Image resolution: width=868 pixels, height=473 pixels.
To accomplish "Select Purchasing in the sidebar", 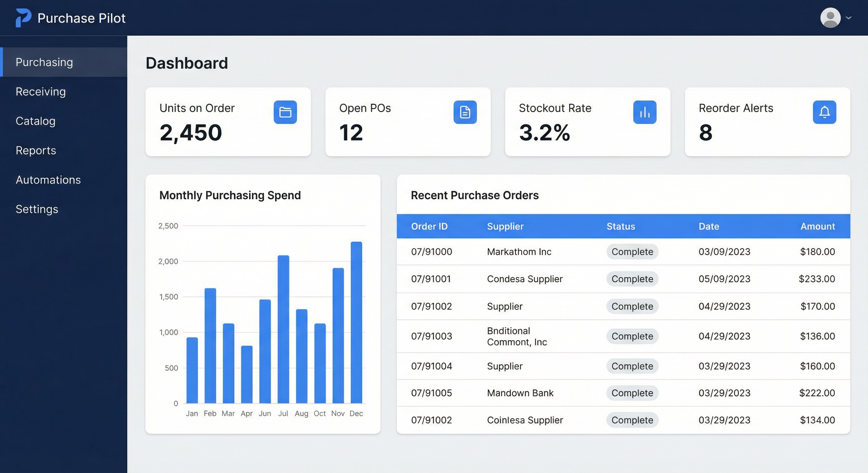I will [x=44, y=62].
